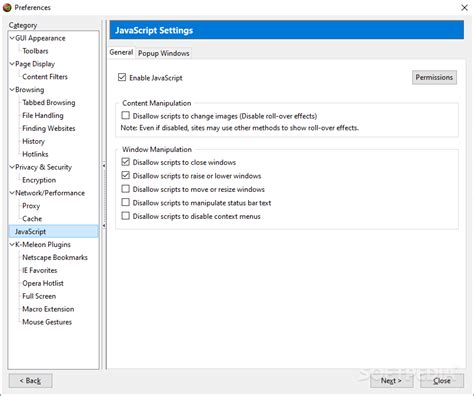
Task: Select Content Filters category
Action: click(x=45, y=77)
